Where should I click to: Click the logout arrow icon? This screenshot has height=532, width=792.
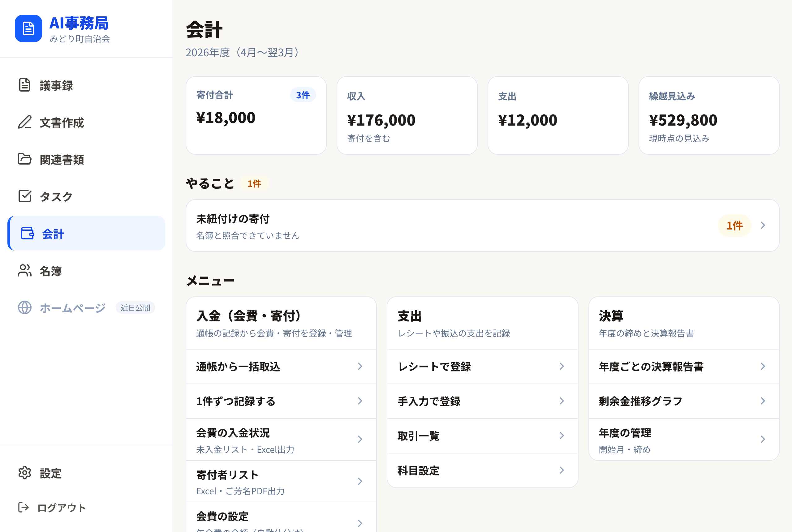pos(24,507)
